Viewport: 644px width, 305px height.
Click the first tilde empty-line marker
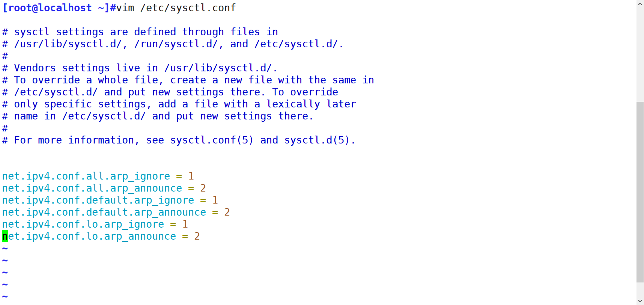[5, 248]
